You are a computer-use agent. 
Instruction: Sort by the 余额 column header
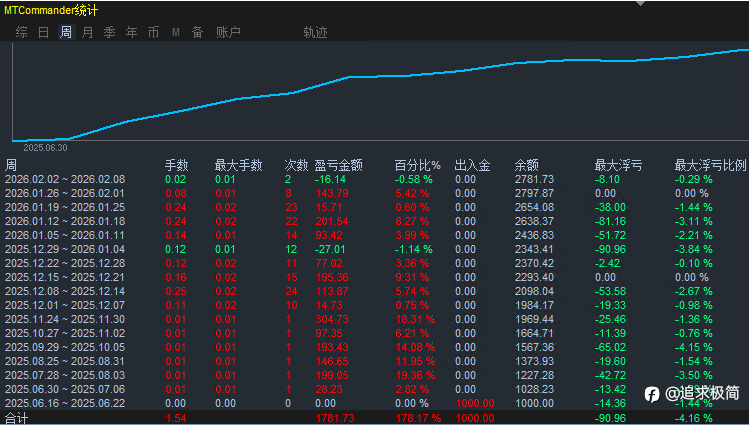pyautogui.click(x=527, y=165)
